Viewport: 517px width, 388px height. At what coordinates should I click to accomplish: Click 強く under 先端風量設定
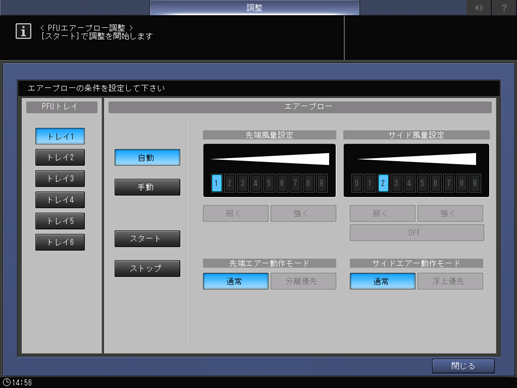[x=303, y=214]
